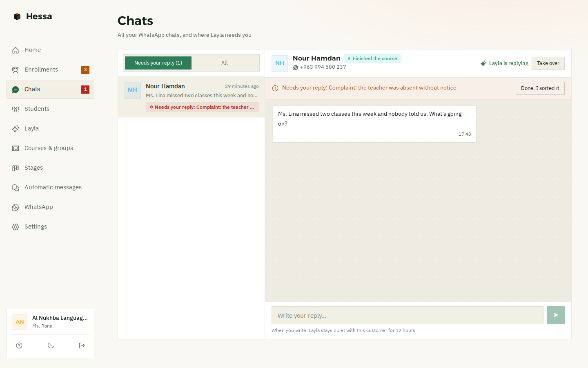Image resolution: width=588 pixels, height=368 pixels.
Task: Click the WhatsApp icon in sidebar
Action: tap(16, 207)
